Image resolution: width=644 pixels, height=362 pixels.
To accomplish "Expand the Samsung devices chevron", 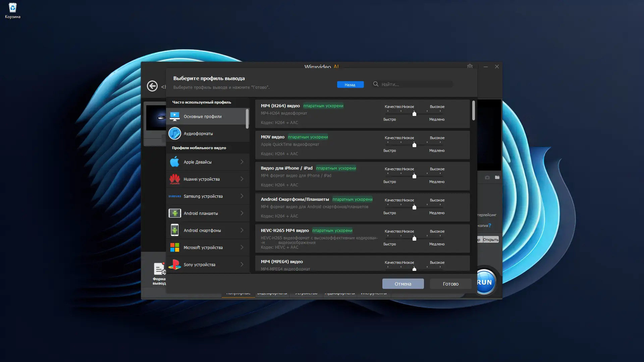I will 242,196.
